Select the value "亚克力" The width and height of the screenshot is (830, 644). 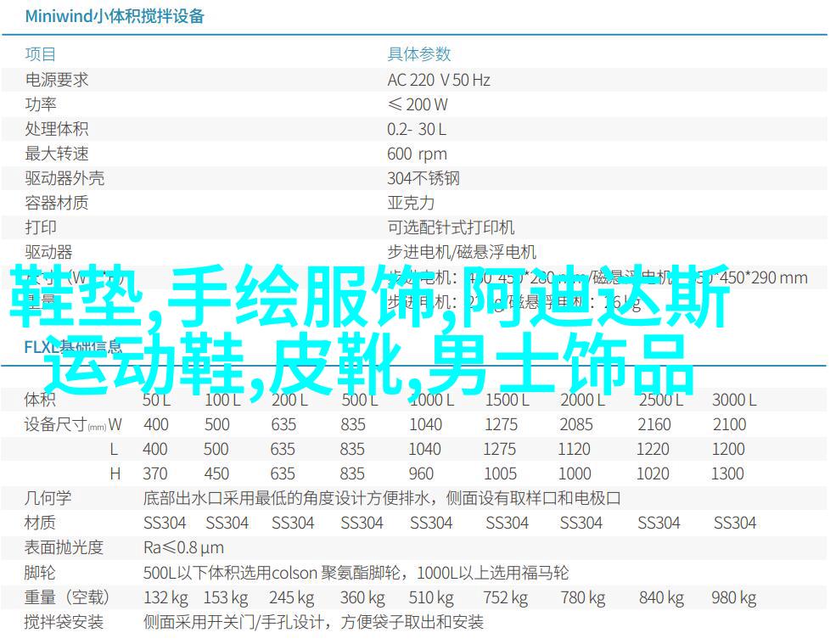[x=411, y=203]
